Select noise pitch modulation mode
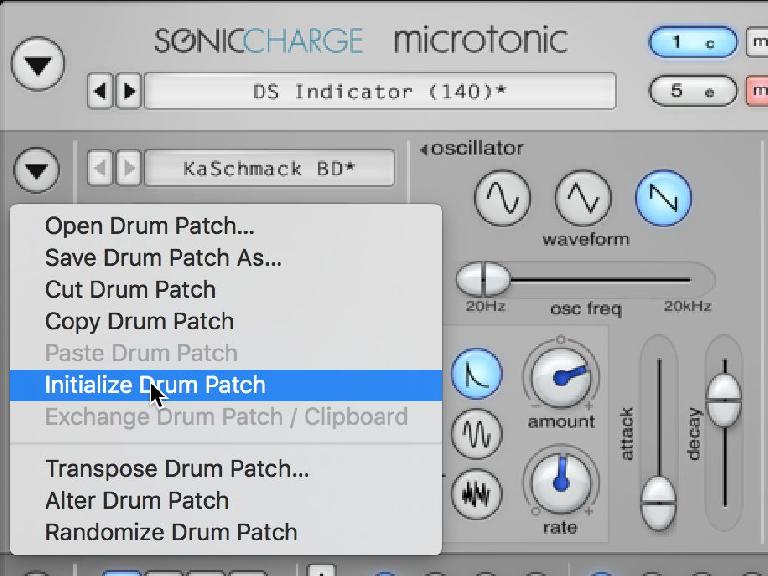Screen dimensions: 768x576 [477, 494]
